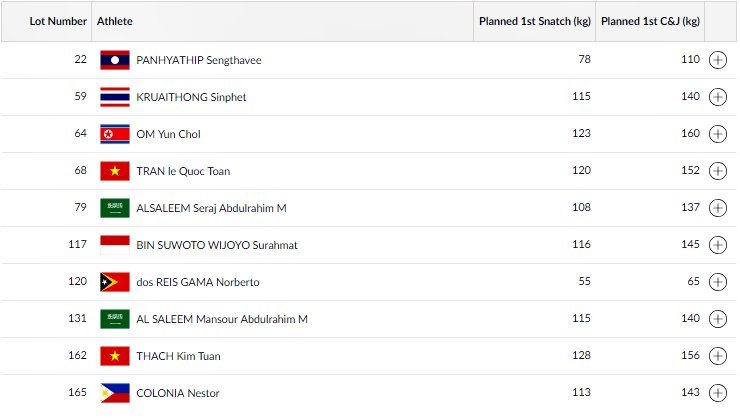
Task: Click plus icon for ALSALEEM Seraj Abdulrahim M
Action: pos(717,208)
